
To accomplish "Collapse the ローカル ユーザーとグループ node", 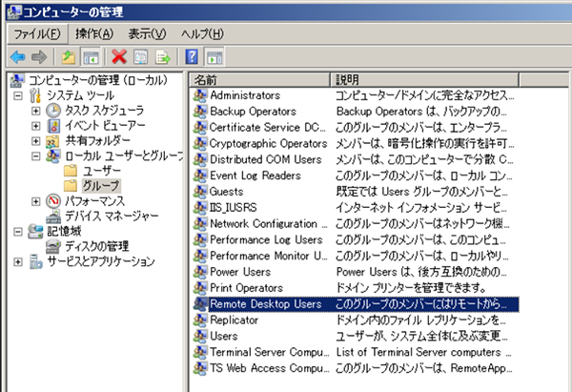I will pos(36,156).
